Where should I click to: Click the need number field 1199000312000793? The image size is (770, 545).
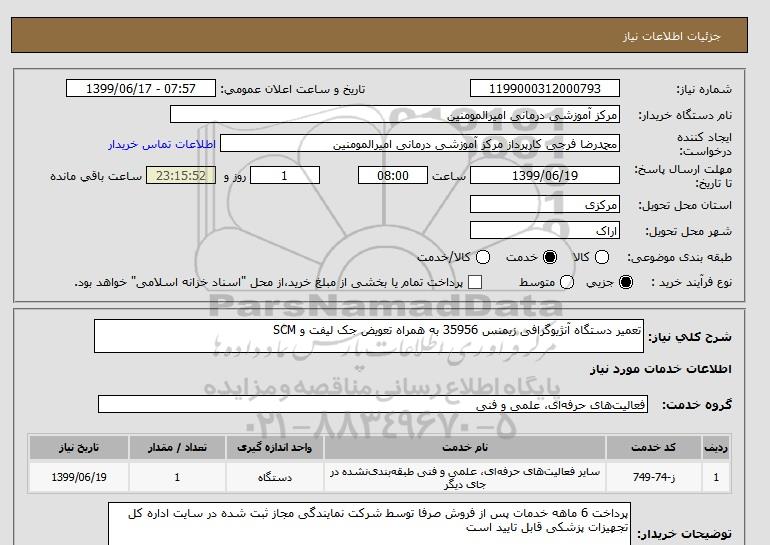[x=545, y=88]
